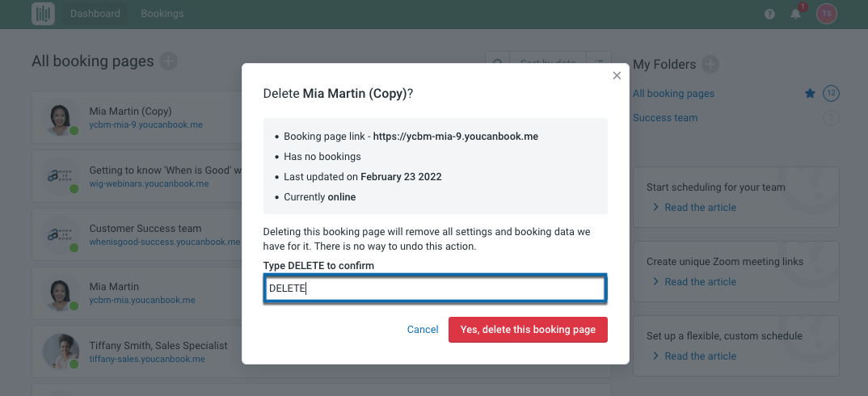868x396 pixels.
Task: Open the help question mark icon
Action: pos(769,14)
